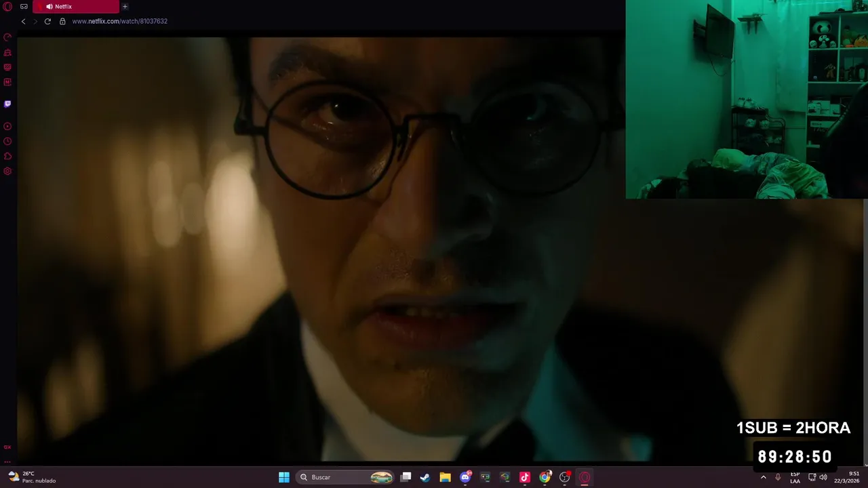The width and height of the screenshot is (868, 488).
Task: Click the GX icon at the sidebar bottom
Action: pos(7,447)
